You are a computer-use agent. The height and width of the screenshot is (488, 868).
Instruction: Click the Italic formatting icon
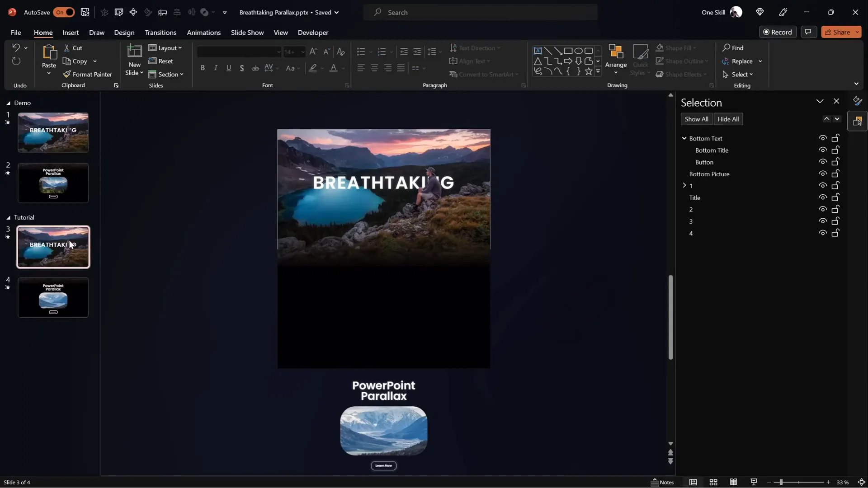(x=216, y=68)
